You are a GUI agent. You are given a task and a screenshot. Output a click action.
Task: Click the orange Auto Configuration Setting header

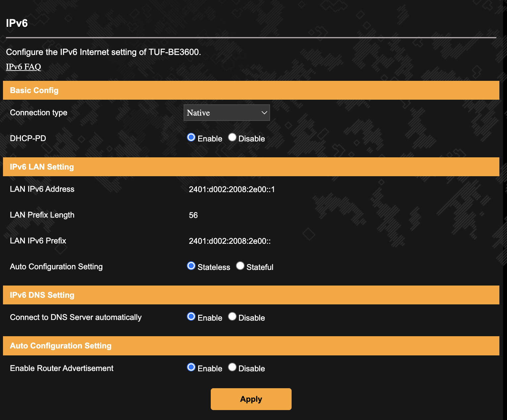[x=61, y=346]
